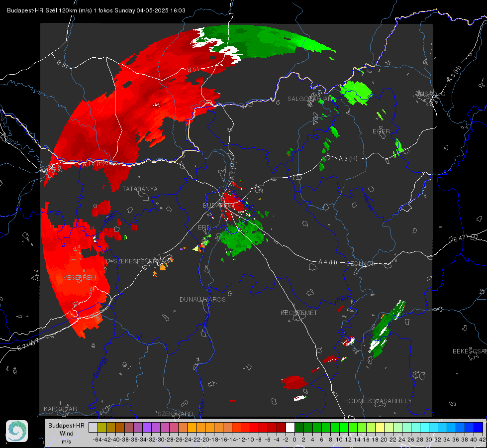Select the KAPOSVAR city label
This screenshot has width=487, height=448.
(x=60, y=409)
